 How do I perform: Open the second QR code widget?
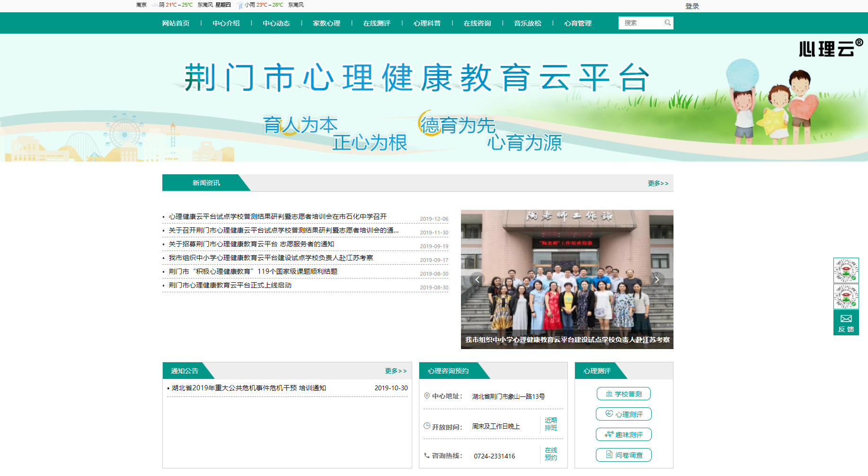[846, 296]
